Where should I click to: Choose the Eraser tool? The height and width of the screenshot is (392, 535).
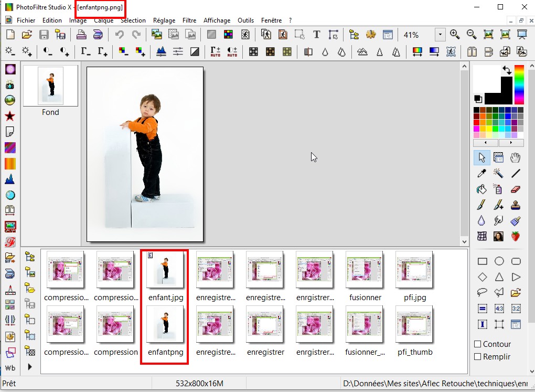click(x=516, y=189)
